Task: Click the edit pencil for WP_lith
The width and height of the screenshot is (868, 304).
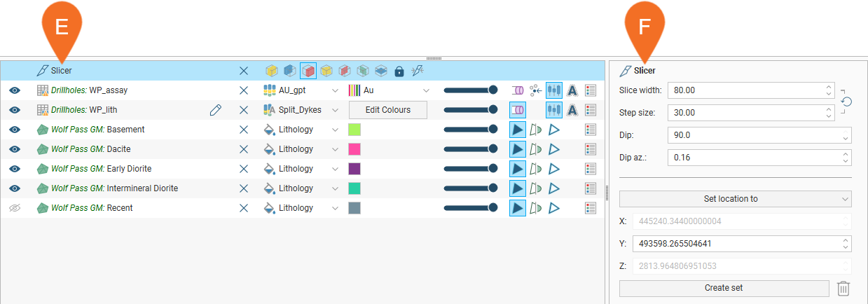Action: click(216, 110)
